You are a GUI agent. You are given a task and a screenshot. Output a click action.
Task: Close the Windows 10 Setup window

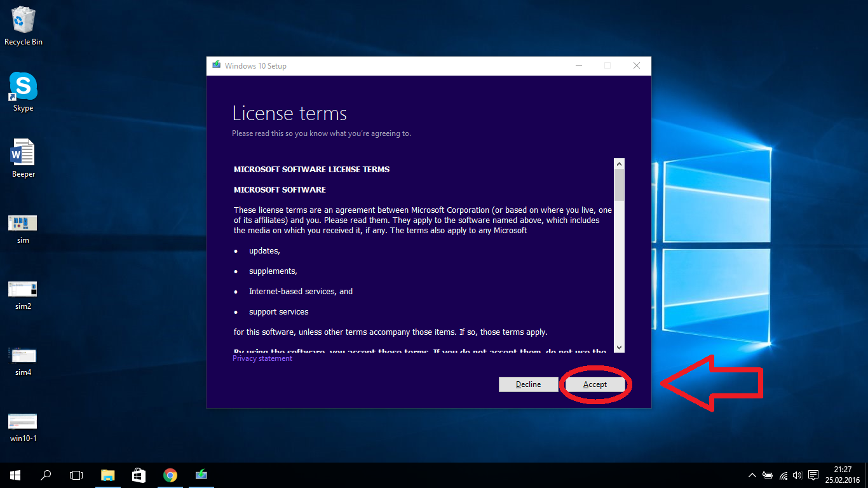pyautogui.click(x=637, y=65)
